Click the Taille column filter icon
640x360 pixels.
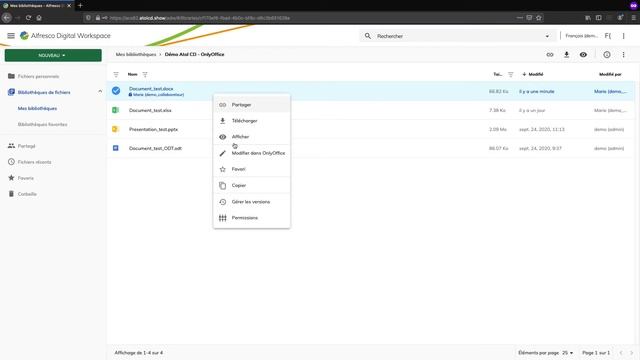coord(511,75)
